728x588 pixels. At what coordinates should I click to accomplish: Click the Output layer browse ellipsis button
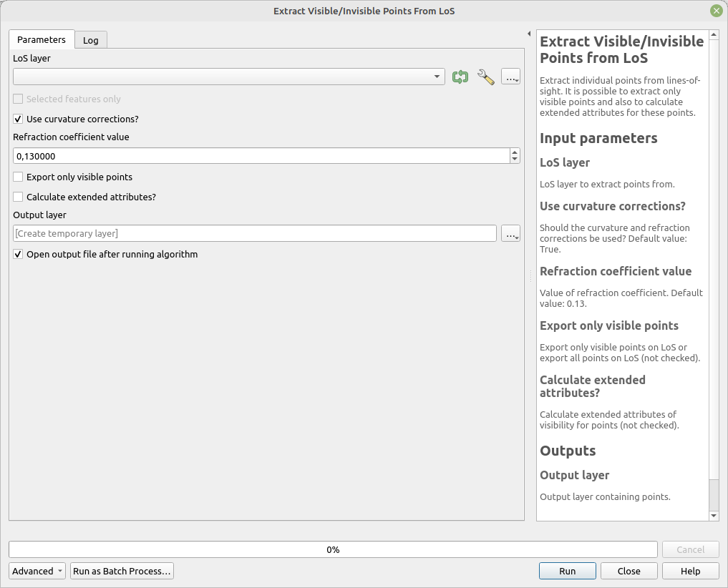pyautogui.click(x=510, y=234)
